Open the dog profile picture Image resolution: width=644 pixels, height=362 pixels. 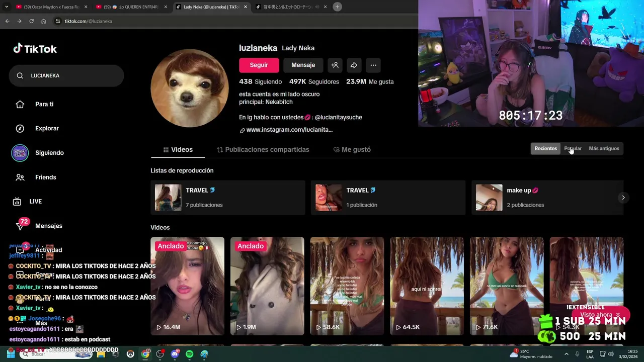click(190, 88)
